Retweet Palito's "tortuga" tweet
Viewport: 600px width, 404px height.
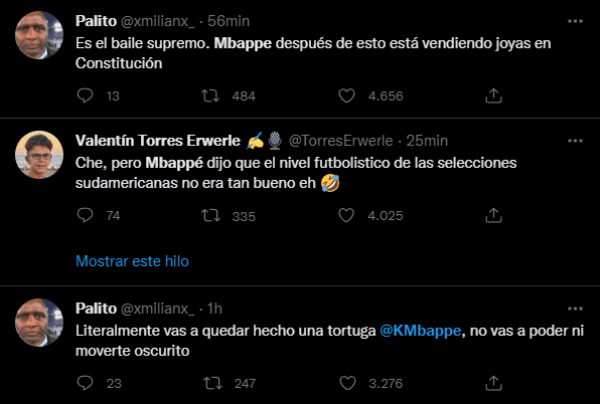[x=211, y=382]
